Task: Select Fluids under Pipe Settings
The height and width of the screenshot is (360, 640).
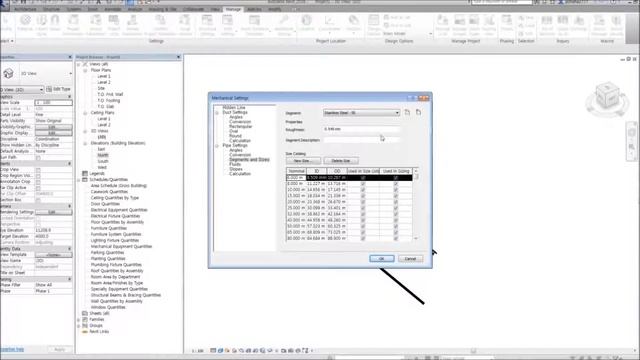Action: click(235, 164)
